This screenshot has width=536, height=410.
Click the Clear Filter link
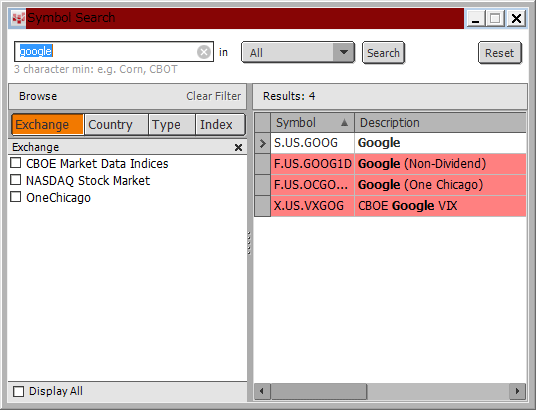(x=213, y=96)
